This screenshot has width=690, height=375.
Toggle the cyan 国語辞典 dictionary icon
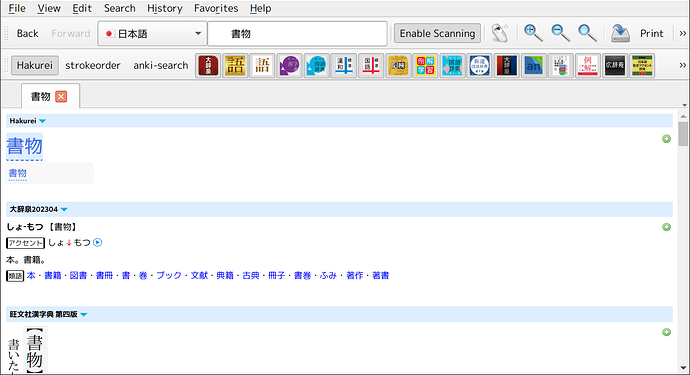[x=452, y=66]
